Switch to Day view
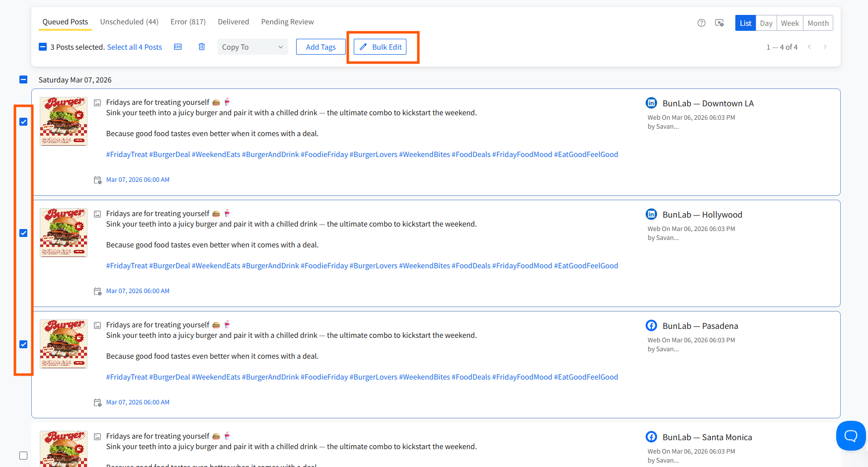Viewport: 868px width, 467px height. pyautogui.click(x=766, y=23)
